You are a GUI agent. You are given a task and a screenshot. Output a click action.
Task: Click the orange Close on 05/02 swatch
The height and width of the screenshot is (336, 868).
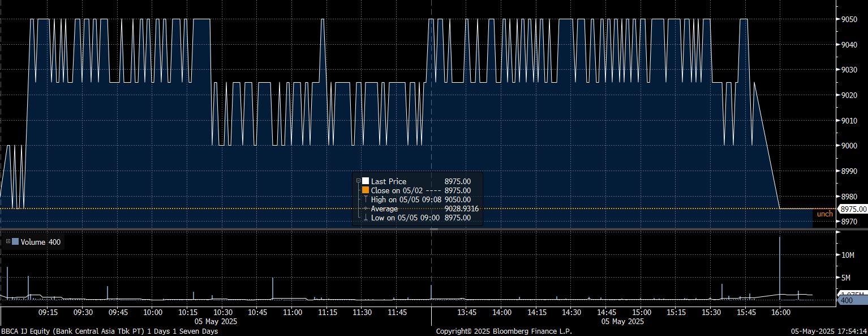pyautogui.click(x=366, y=190)
